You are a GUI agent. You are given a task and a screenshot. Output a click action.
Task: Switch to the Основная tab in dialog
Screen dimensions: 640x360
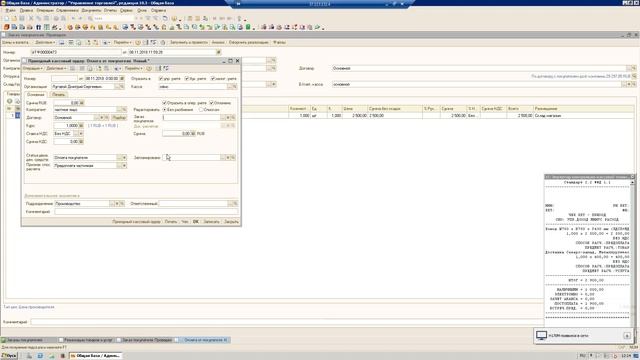36,95
